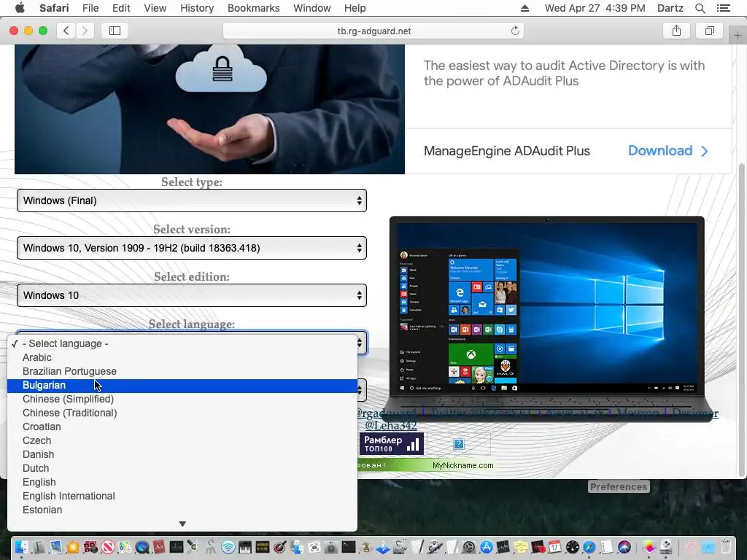Open the App Store Dock icon
The width and height of the screenshot is (747, 560).
click(487, 547)
